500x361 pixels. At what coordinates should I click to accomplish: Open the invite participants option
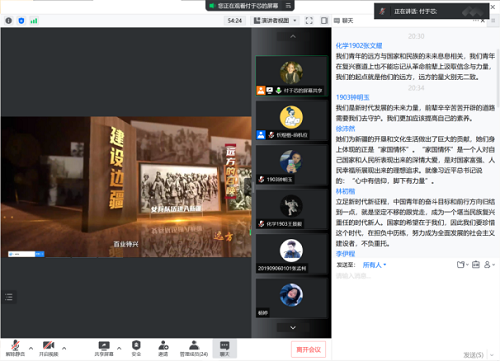(163, 348)
